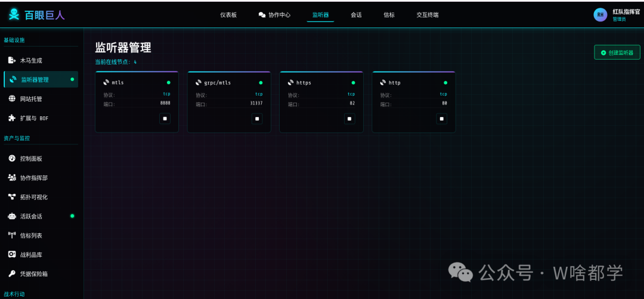Click the 当前在线节点: 4 status text
Screen dimensions: 644x299
116,62
